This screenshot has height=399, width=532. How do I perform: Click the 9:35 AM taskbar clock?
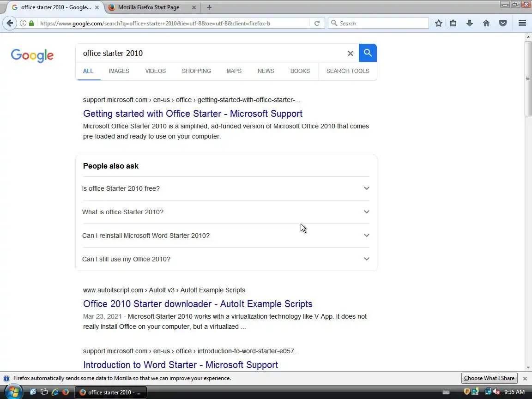click(514, 392)
